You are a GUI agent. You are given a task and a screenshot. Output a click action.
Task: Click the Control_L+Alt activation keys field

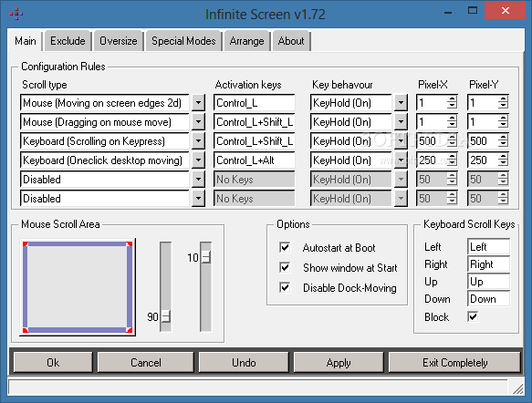(x=254, y=160)
